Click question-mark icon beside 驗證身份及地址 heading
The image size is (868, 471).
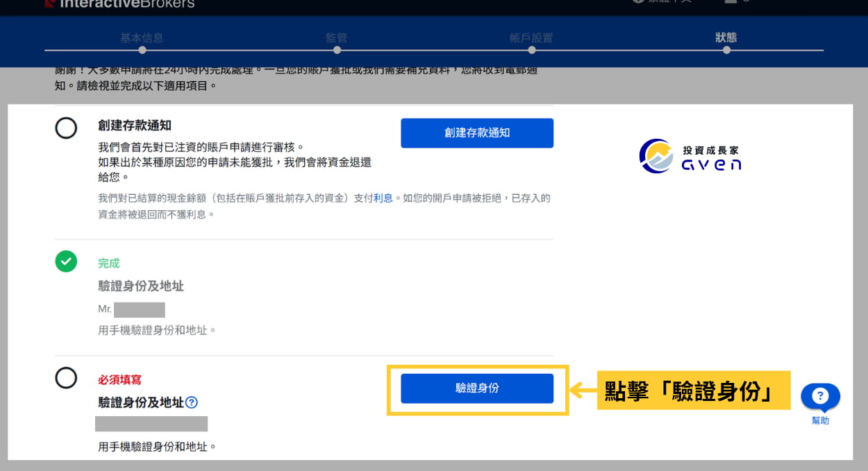pos(192,402)
